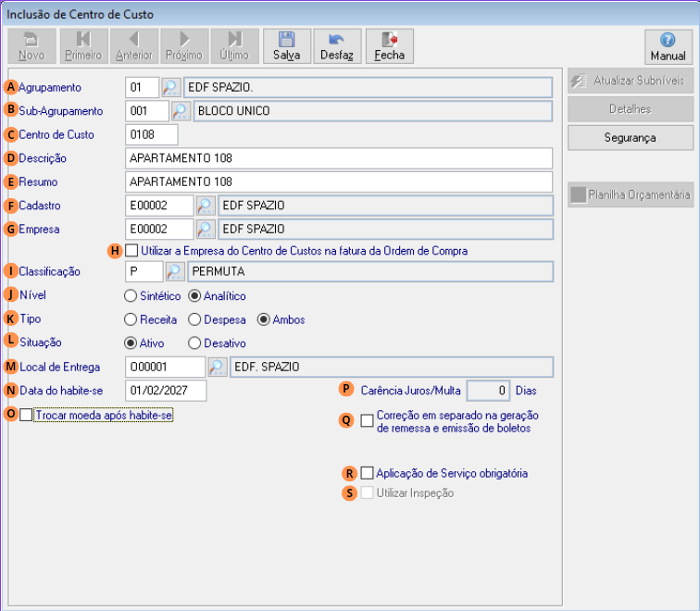Enable Utilizar a Empresa do Centro de Custos checkbox
Viewport: 700px width, 611px height.
click(x=131, y=250)
